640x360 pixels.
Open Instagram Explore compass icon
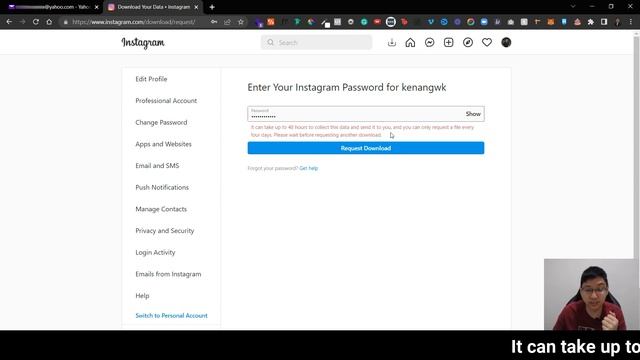(x=468, y=42)
